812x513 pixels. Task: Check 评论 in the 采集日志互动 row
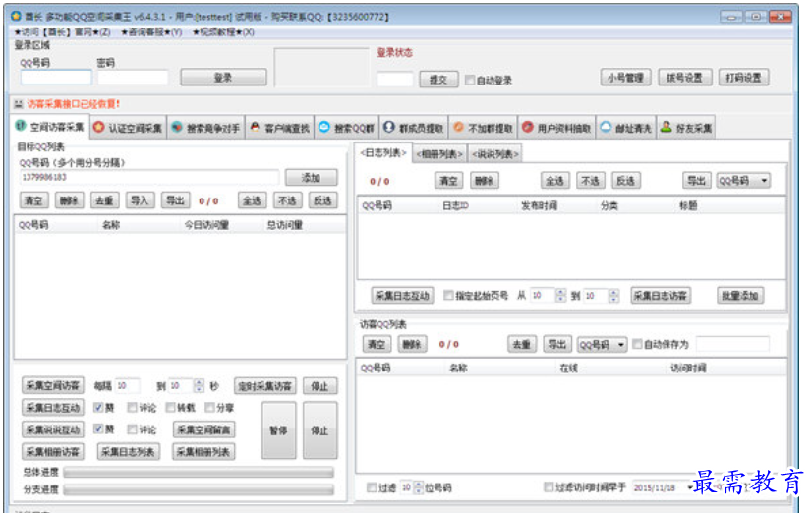coord(133,408)
